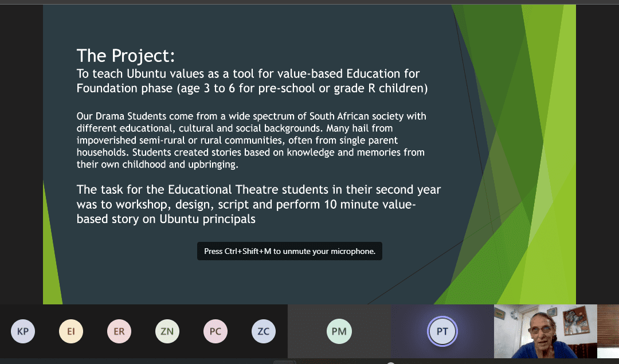The width and height of the screenshot is (619, 364).
Task: Click the highlighted PT speaker avatar
Action: point(442,331)
